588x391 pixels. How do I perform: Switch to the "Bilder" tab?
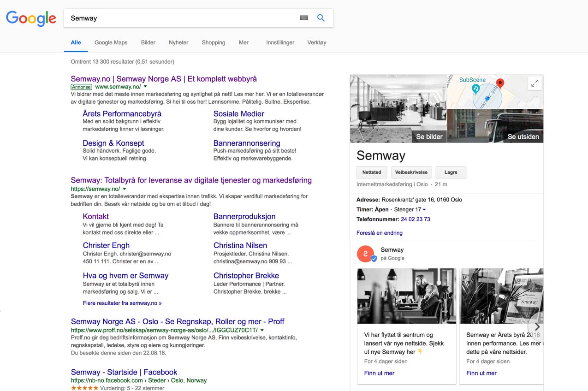coord(148,42)
